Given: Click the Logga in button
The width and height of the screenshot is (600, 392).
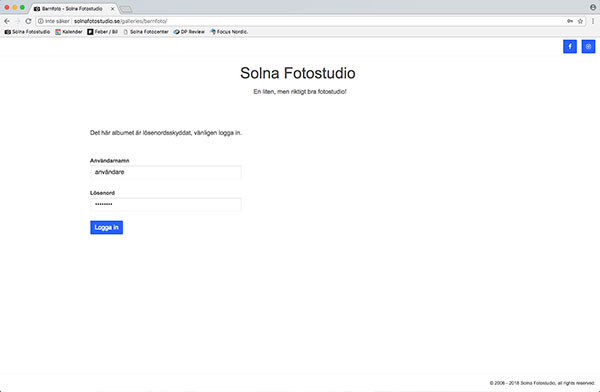Looking at the screenshot, I should click(x=106, y=227).
